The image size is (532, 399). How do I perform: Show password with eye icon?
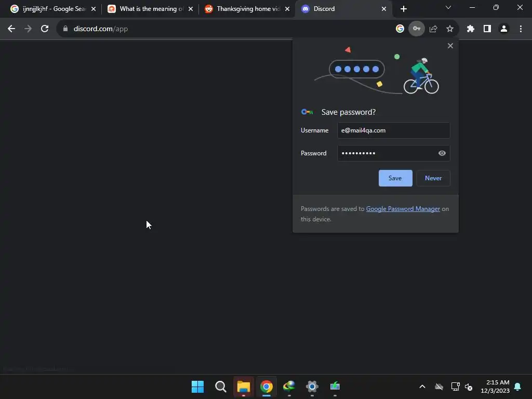pyautogui.click(x=442, y=153)
